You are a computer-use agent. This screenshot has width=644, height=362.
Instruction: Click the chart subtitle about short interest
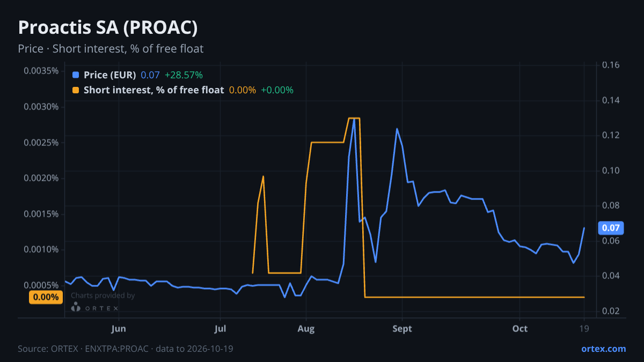[x=111, y=49]
